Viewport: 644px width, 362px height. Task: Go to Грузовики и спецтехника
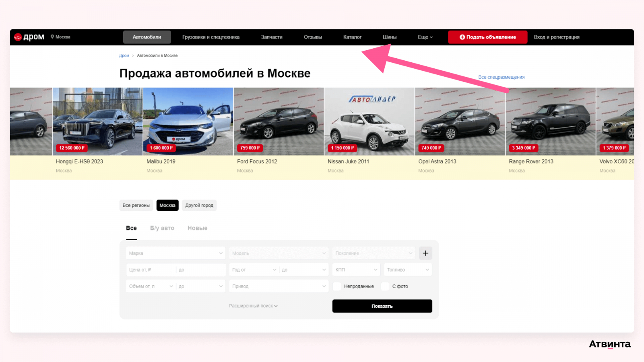tap(211, 37)
